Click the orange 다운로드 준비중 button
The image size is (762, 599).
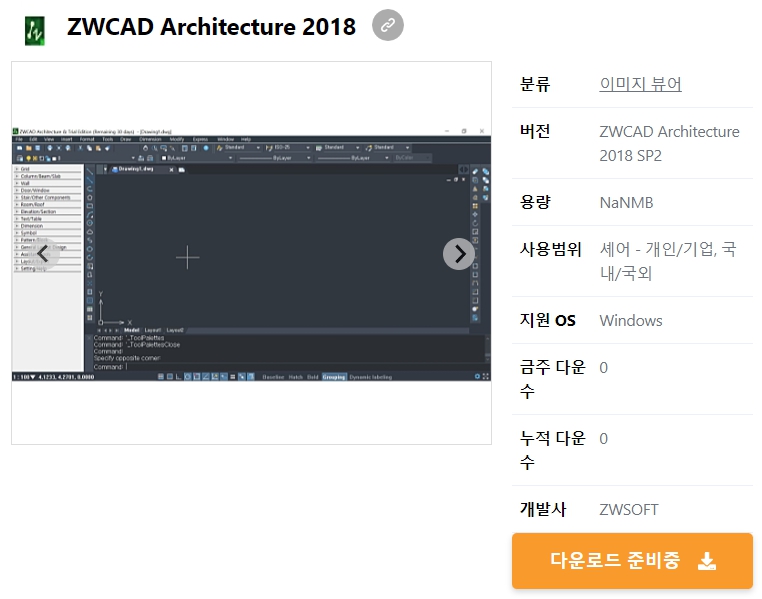[632, 561]
